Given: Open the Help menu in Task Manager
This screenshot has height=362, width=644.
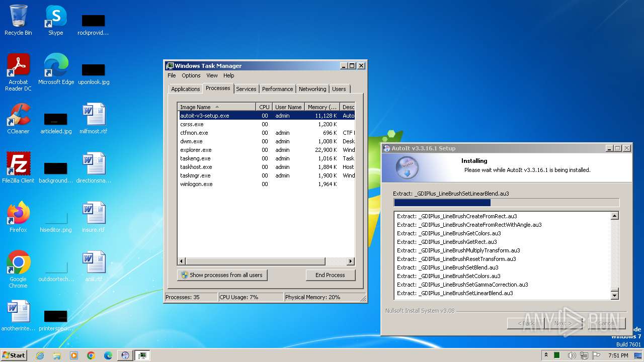Looking at the screenshot, I should point(228,75).
